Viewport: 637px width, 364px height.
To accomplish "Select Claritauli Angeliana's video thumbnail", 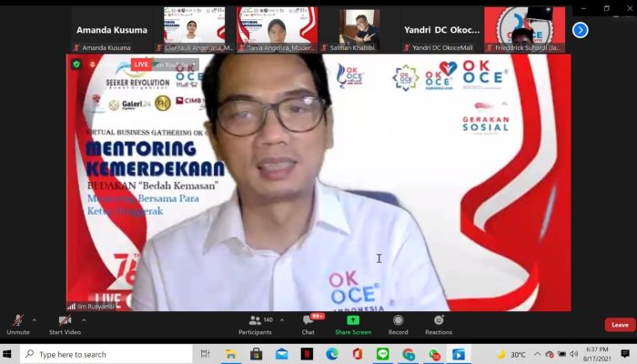I will click(194, 30).
